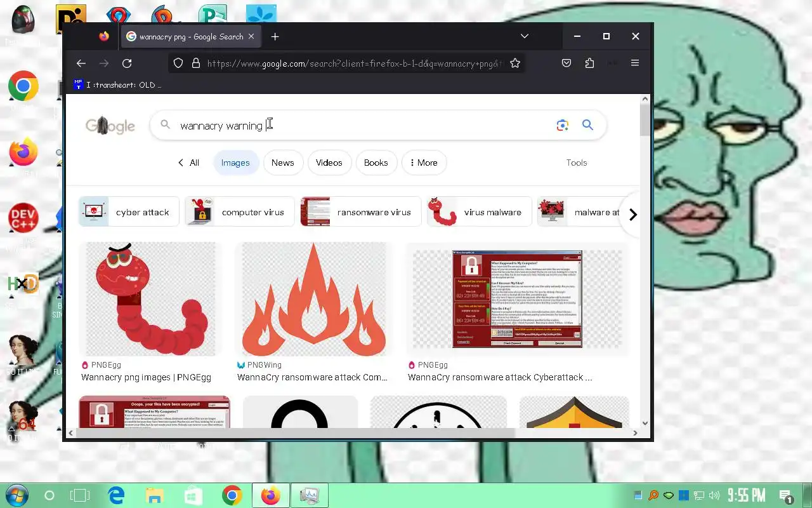Filter by ransomware virus chip

tap(360, 212)
